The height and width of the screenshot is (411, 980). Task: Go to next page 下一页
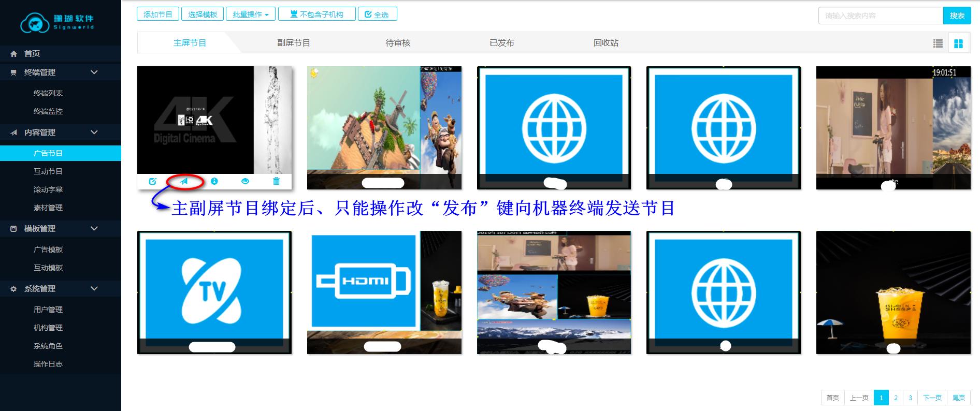pyautogui.click(x=932, y=398)
